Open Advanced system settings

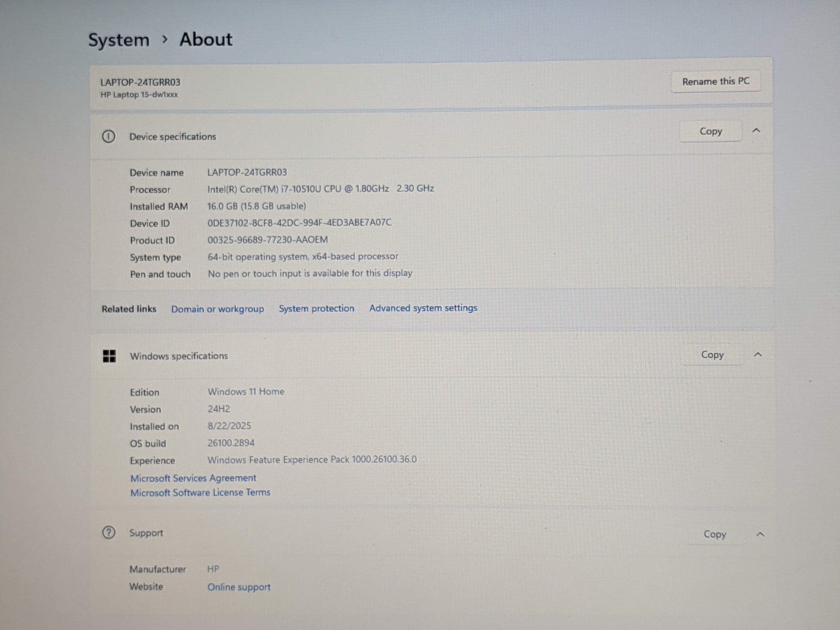click(x=423, y=308)
